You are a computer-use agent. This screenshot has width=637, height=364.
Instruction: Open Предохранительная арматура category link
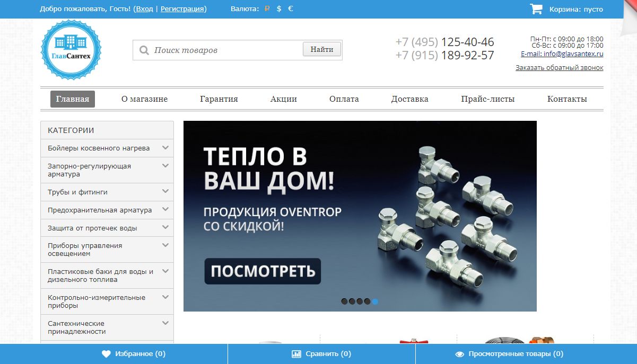[x=100, y=210]
